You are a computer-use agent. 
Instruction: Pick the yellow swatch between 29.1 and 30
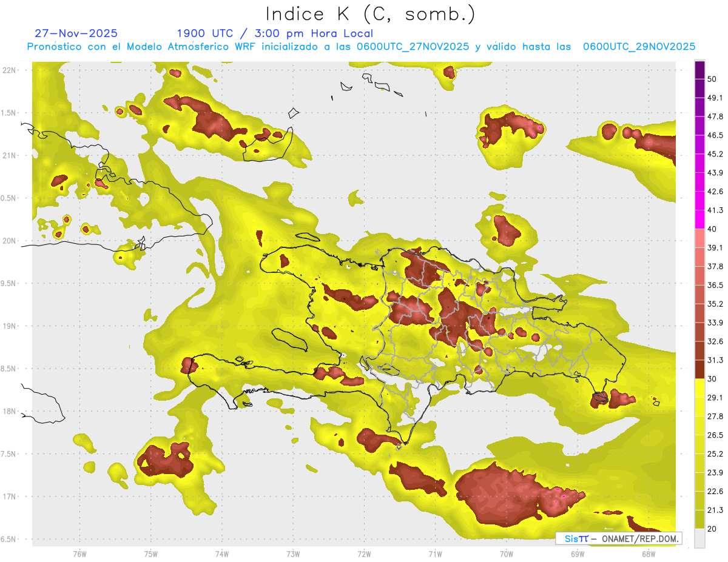pyautogui.click(x=699, y=388)
